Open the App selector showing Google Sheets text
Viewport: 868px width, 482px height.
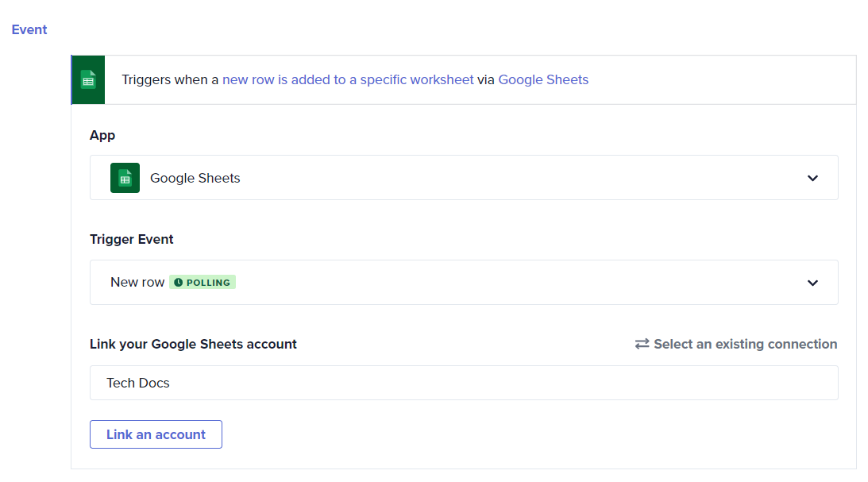click(x=195, y=178)
